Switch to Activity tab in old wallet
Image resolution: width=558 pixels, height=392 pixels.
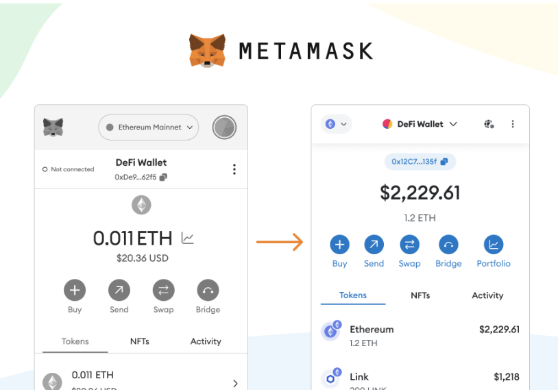click(x=206, y=341)
